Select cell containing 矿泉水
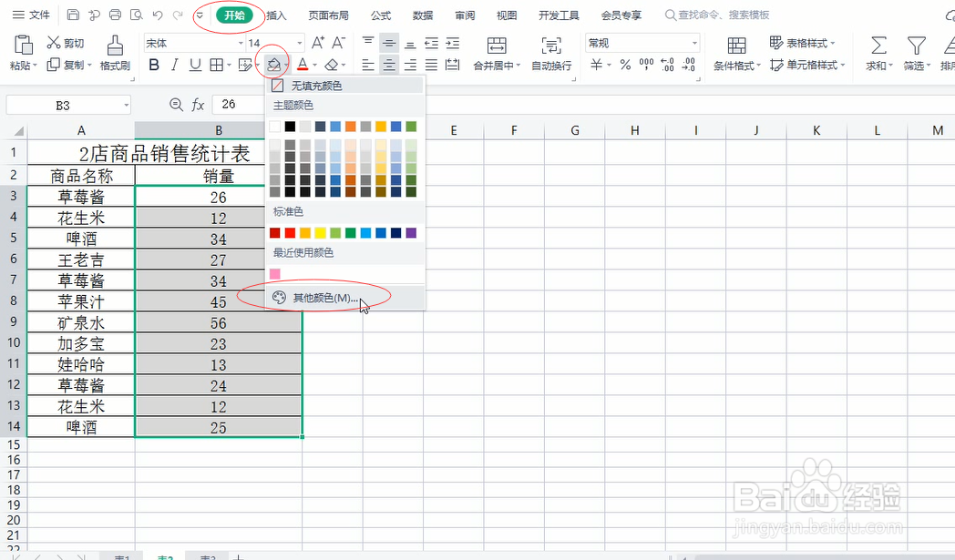This screenshot has height=560, width=955. 81,322
